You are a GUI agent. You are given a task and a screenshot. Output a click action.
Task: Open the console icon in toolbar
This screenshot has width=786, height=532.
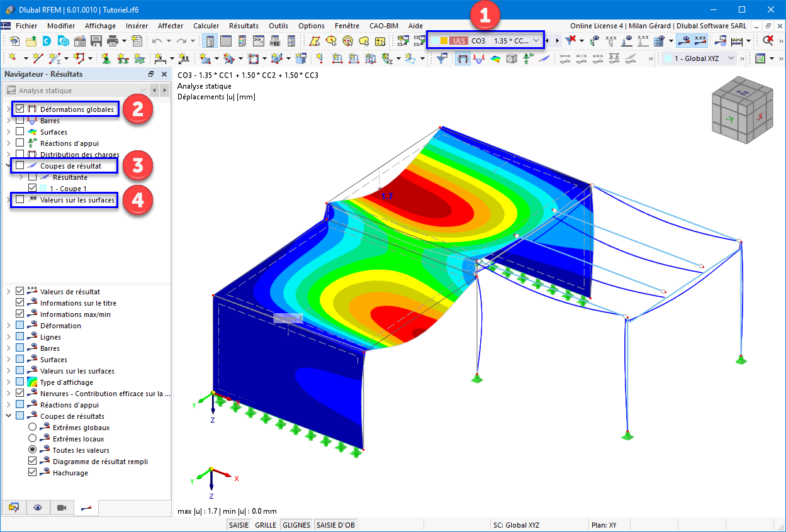pos(258,41)
